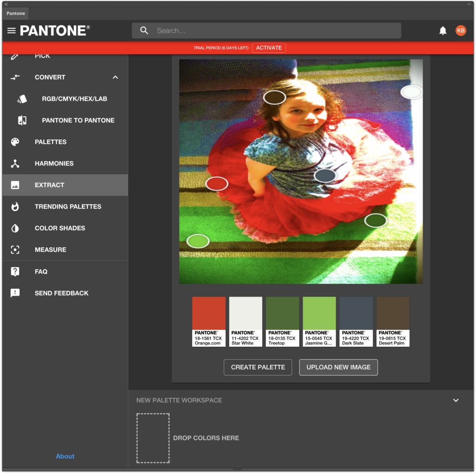
Task: Click the Convert arrows icon
Action: tap(15, 78)
